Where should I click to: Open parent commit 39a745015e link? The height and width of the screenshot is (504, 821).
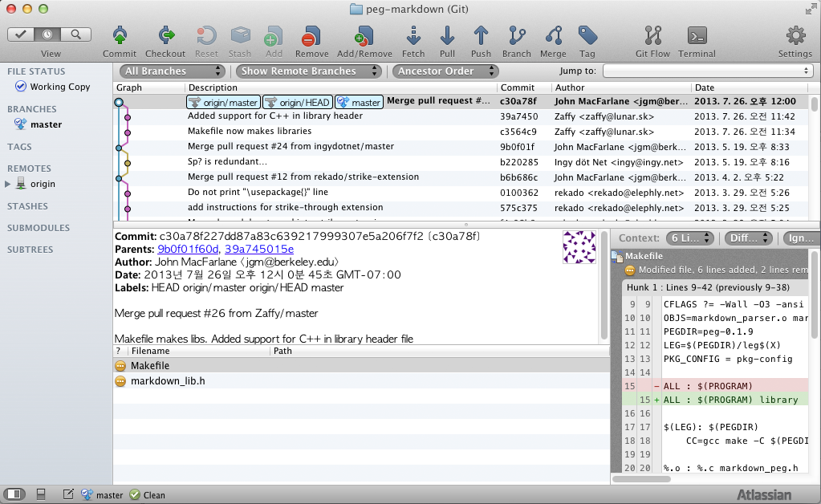[x=259, y=249]
